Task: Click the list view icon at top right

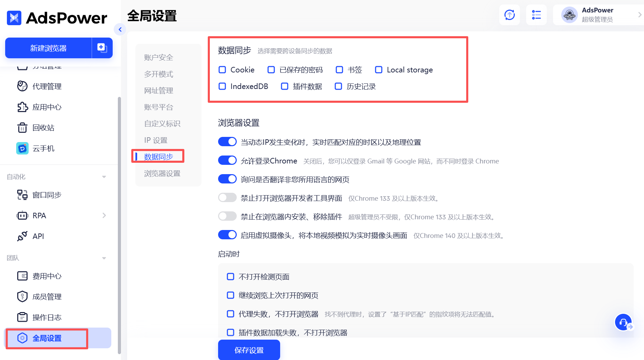Action: 536,15
